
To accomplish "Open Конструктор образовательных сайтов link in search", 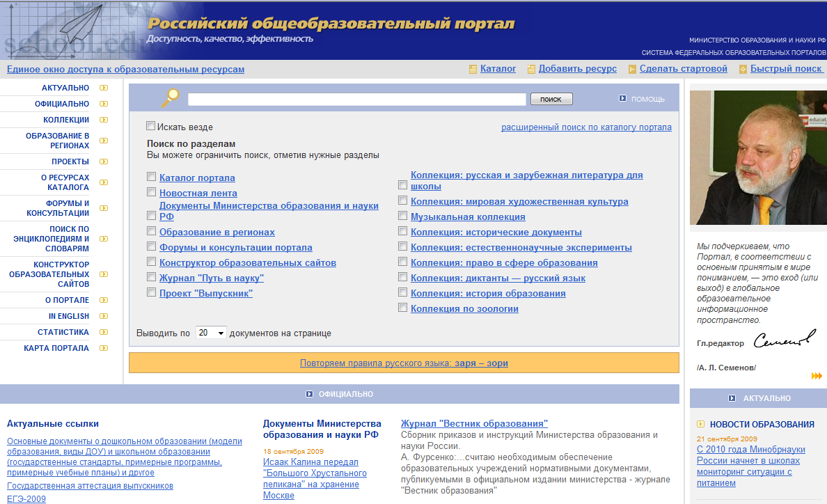I will [248, 262].
